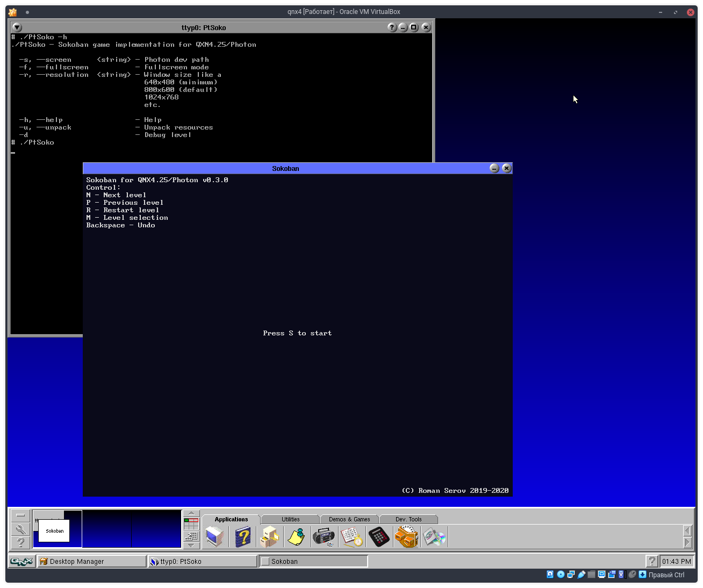703x588 pixels.
Task: Click VirtualBox display status icon
Action: point(601,575)
